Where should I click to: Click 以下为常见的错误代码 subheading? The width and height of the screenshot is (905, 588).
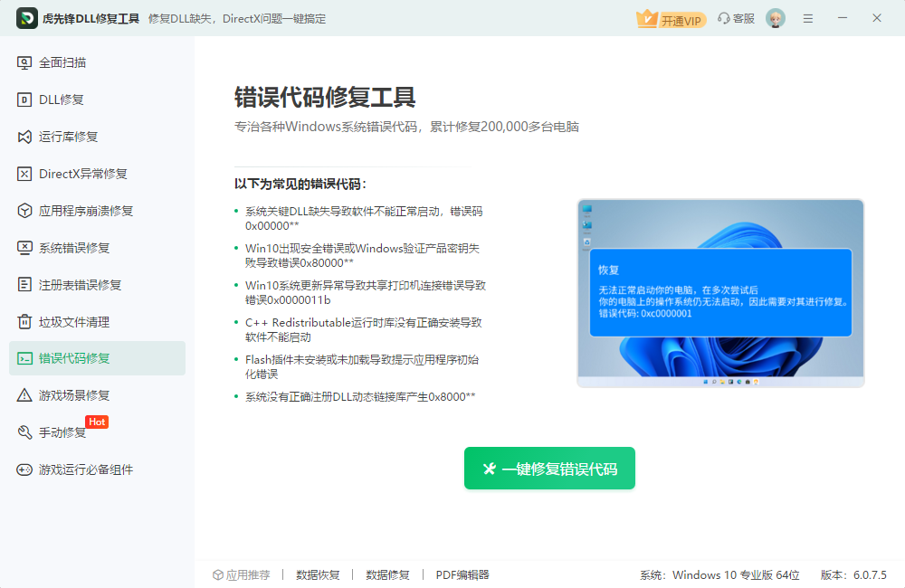pos(300,184)
